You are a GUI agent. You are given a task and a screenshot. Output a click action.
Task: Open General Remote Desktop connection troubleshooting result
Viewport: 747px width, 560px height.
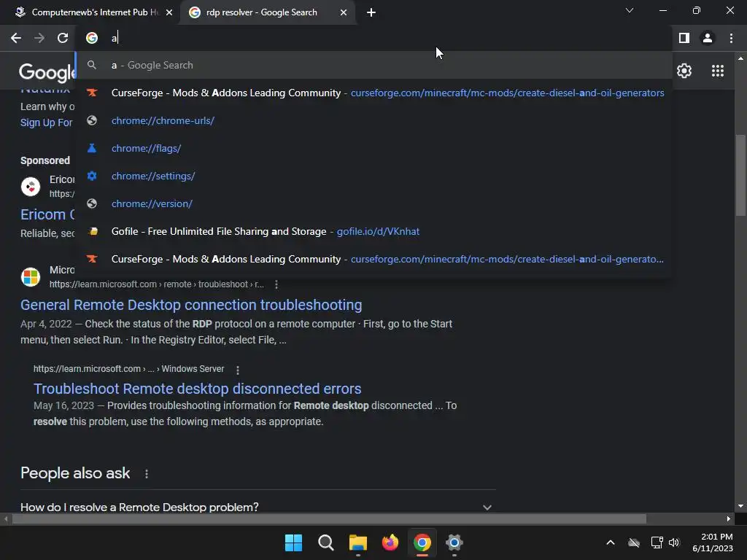tap(191, 305)
